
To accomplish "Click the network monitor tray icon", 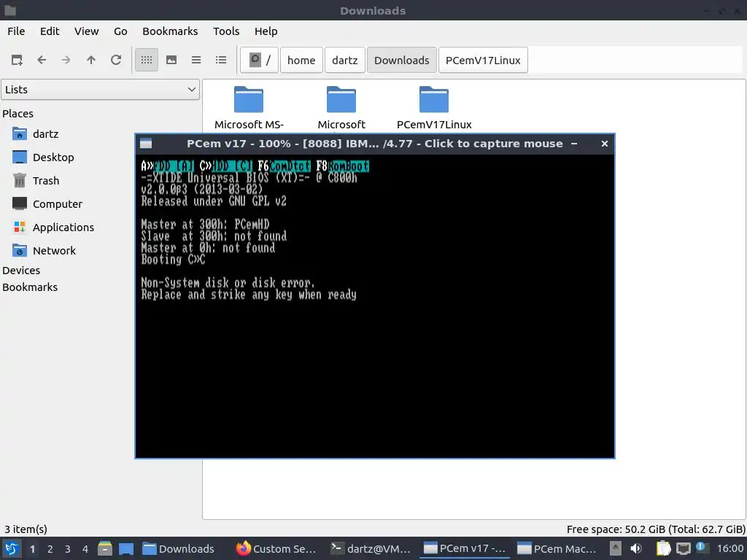I will pos(683,548).
